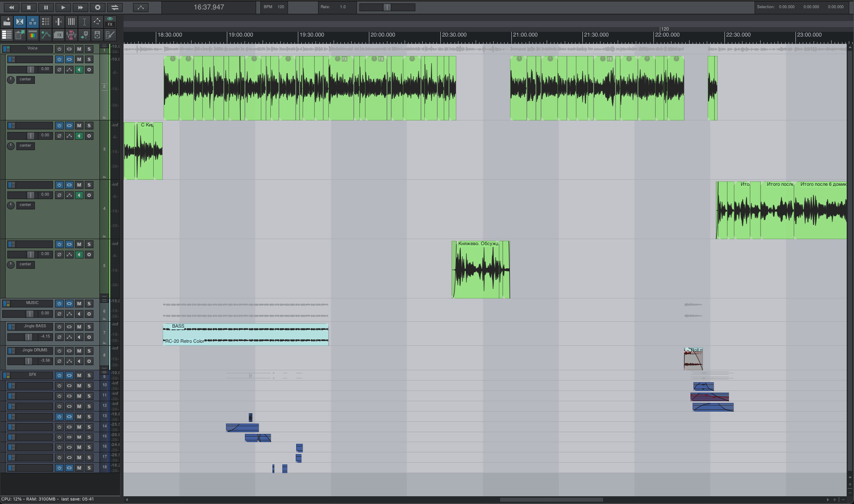Toggle the auto-crossfade toolbar icon
Image resolution: width=854 pixels, height=504 pixels.
[x=20, y=22]
